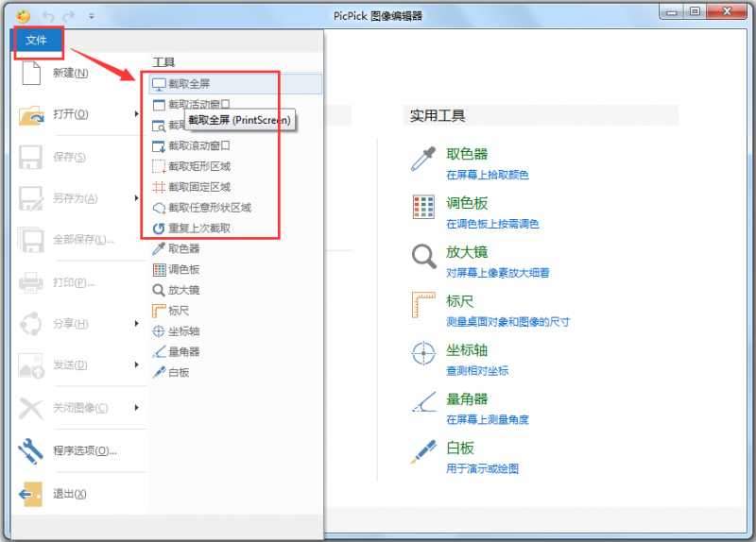Click the 放大镜 magnifier icon in right panel
The width and height of the screenshot is (756, 542).
click(422, 257)
